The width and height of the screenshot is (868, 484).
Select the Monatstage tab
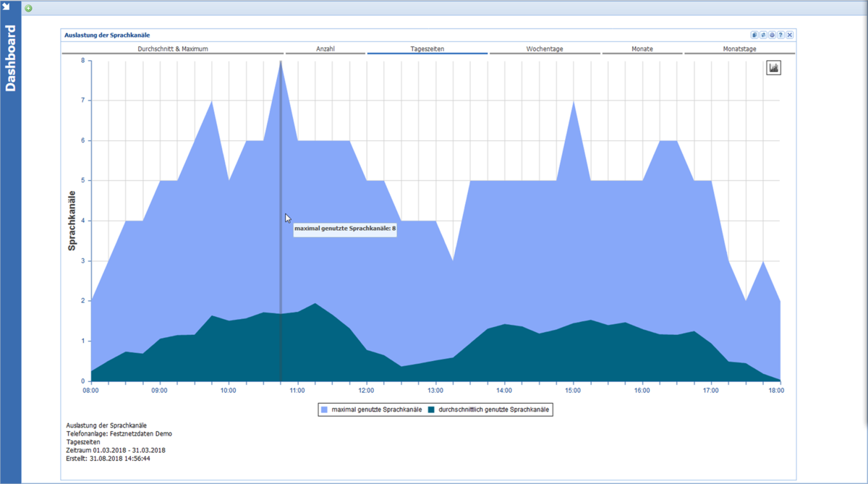[x=739, y=49]
